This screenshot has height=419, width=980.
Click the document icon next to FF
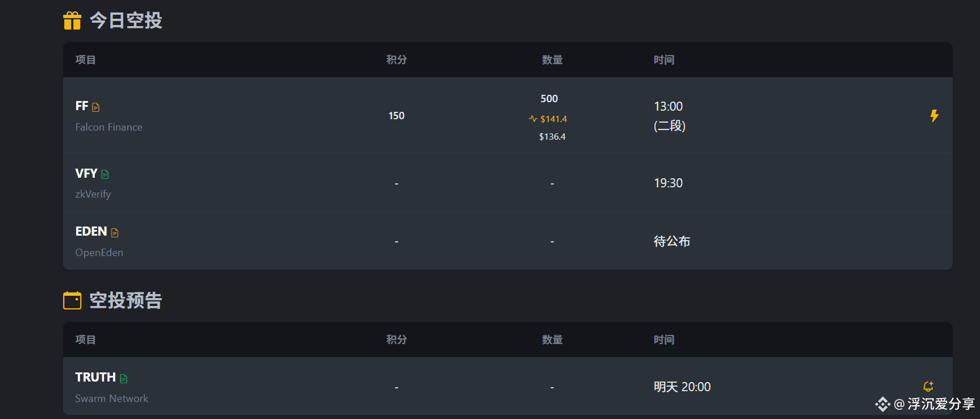tap(95, 107)
